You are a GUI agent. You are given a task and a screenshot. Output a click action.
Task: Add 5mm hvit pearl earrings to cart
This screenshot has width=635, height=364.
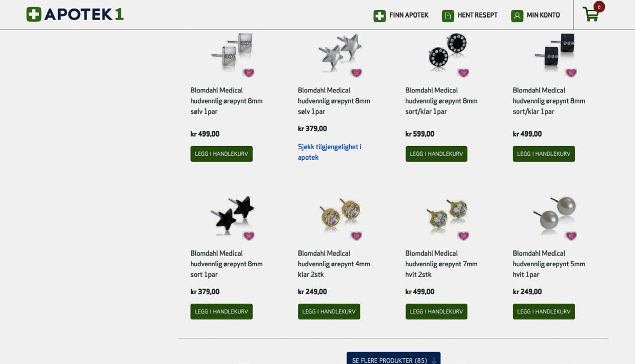click(544, 311)
